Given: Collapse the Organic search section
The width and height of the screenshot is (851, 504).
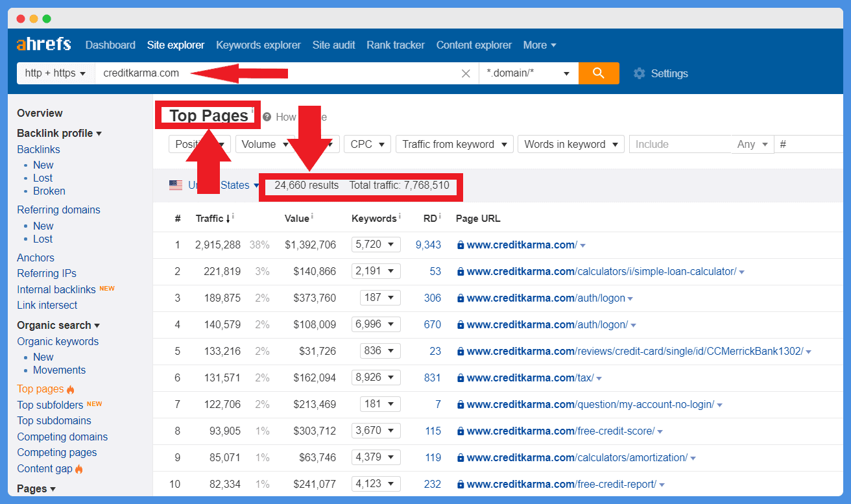Looking at the screenshot, I should coord(58,325).
